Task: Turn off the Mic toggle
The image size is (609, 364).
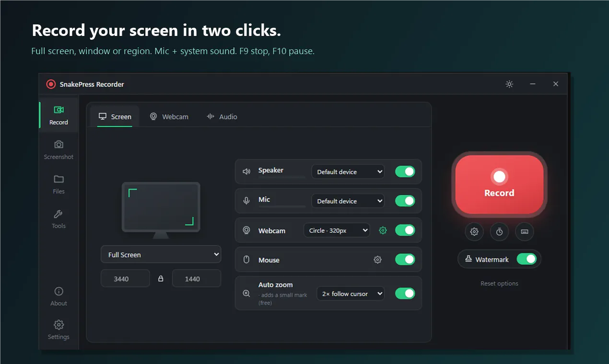Action: tap(405, 201)
